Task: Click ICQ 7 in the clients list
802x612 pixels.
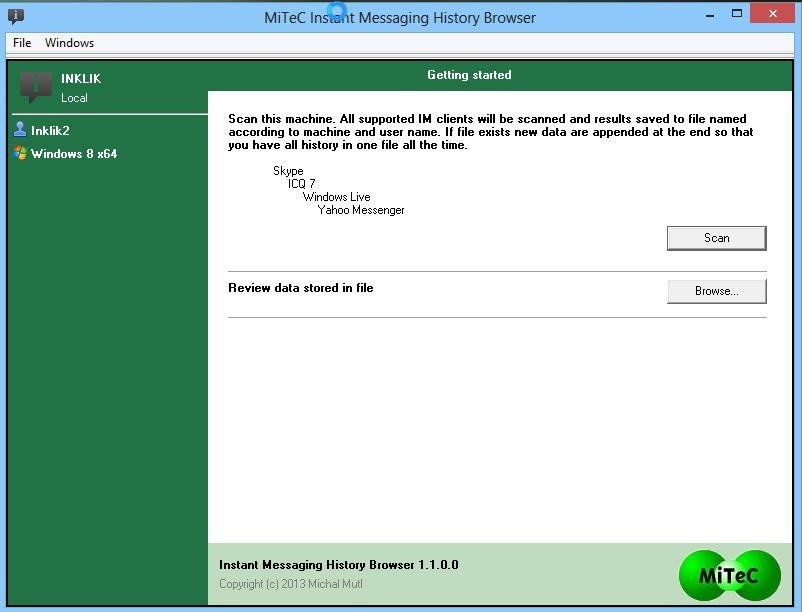Action: [301, 184]
